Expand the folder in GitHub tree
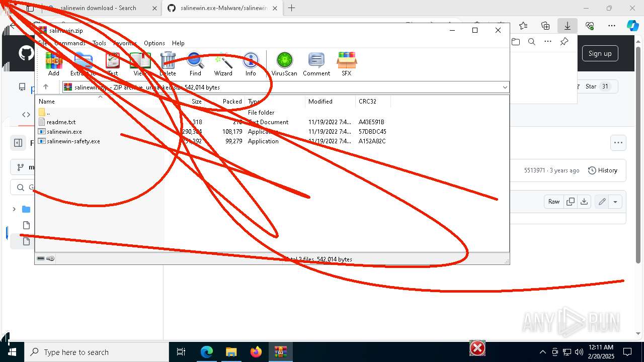 click(14, 209)
